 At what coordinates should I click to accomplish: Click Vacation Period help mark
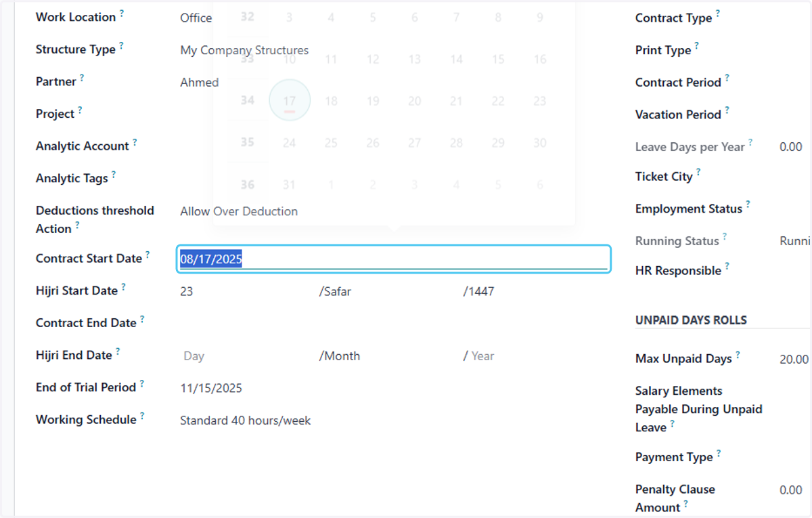pyautogui.click(x=727, y=110)
